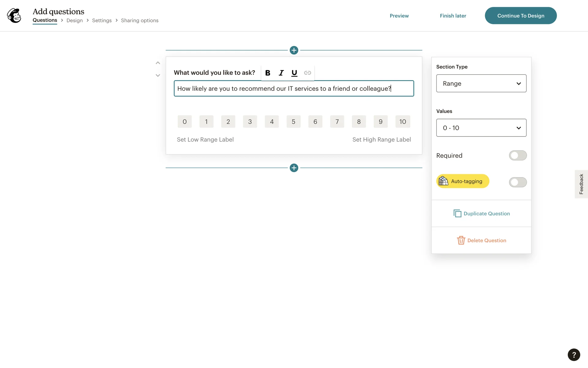The width and height of the screenshot is (588, 368).
Task: Click Set Low Range Label field
Action: 205,140
